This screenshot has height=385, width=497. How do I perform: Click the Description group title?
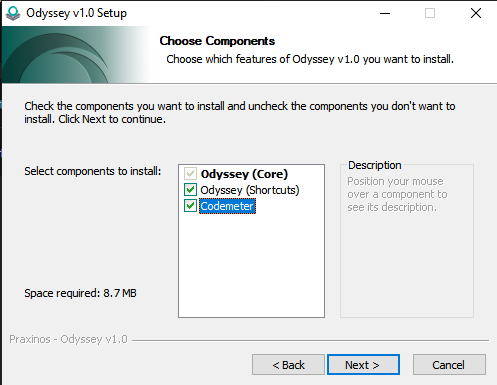tap(375, 165)
